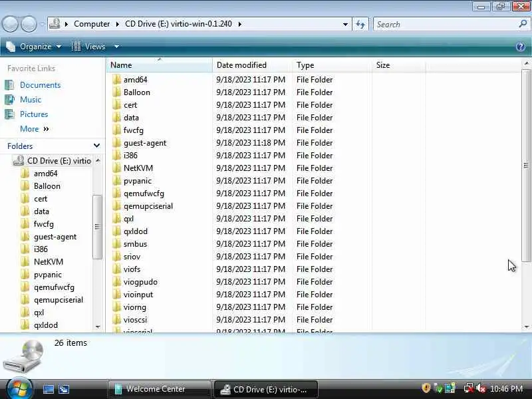Click the folder tree scrollbar thumb
The image size is (532, 399).
point(97,227)
